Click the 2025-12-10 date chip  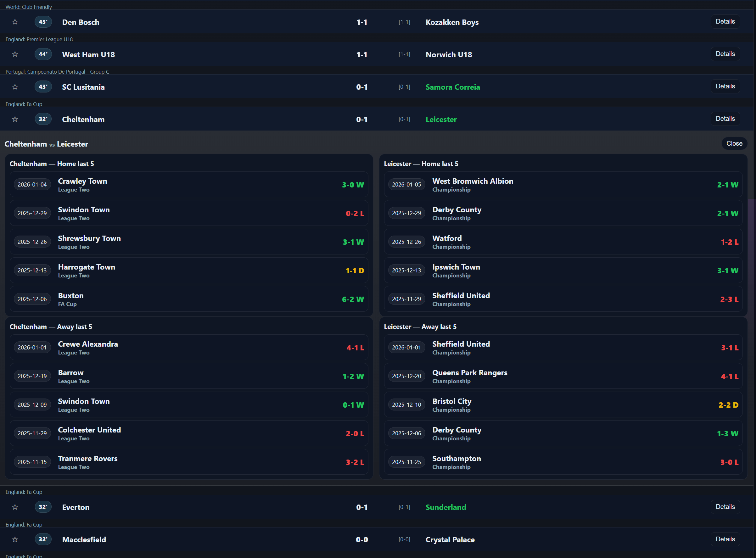[x=406, y=405]
